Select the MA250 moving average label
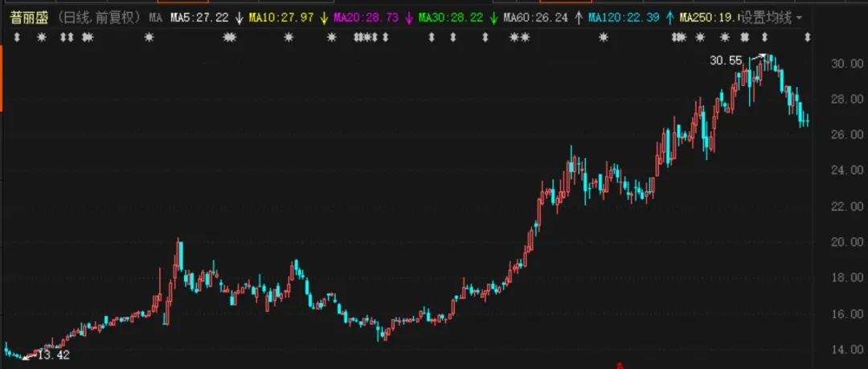 coord(710,18)
